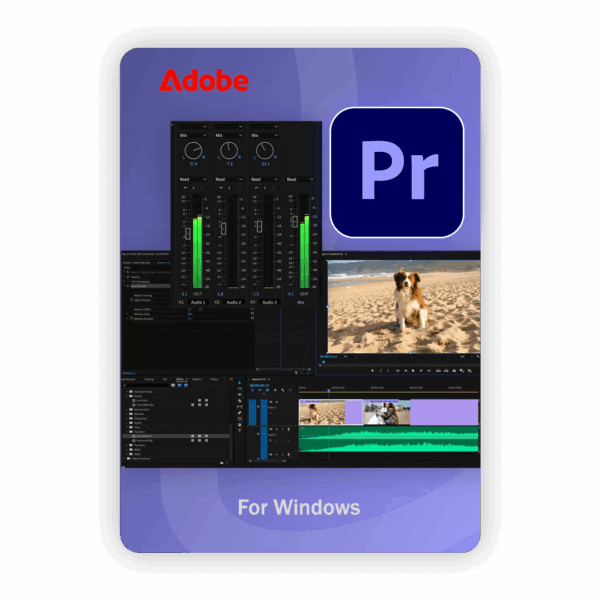Image resolution: width=600 pixels, height=600 pixels.
Task: Click the dog on beach preview in monitor
Action: tap(402, 305)
